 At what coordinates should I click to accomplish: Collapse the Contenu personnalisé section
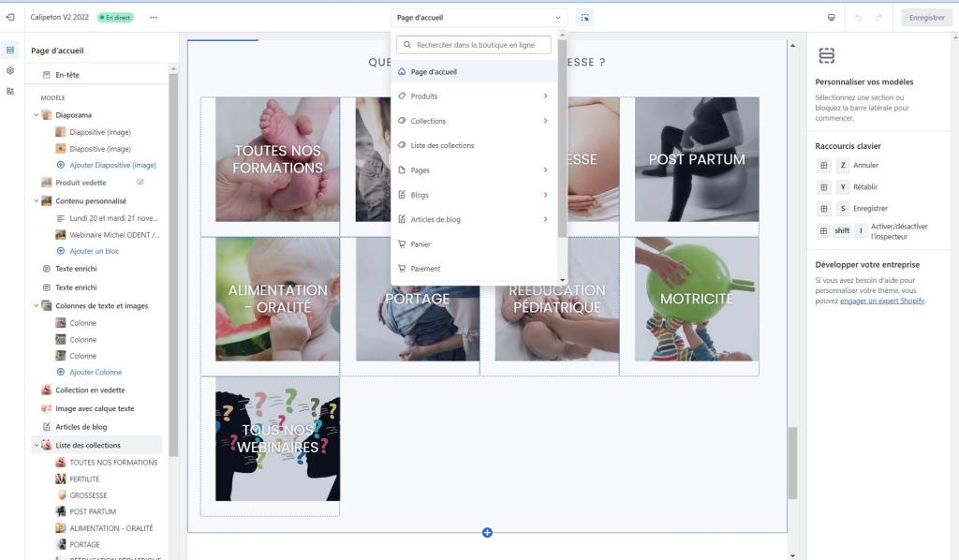pos(37,200)
